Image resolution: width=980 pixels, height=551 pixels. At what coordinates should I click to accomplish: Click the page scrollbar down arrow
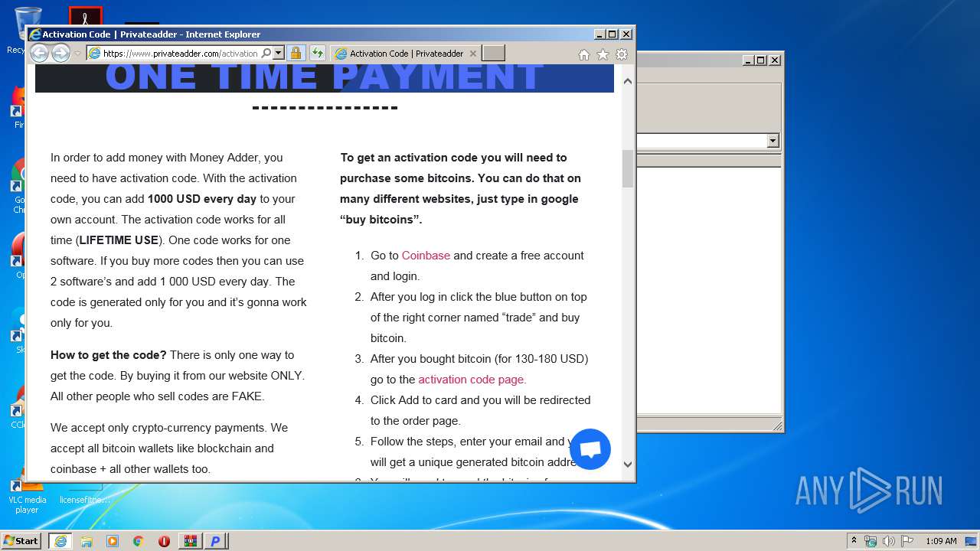(628, 464)
